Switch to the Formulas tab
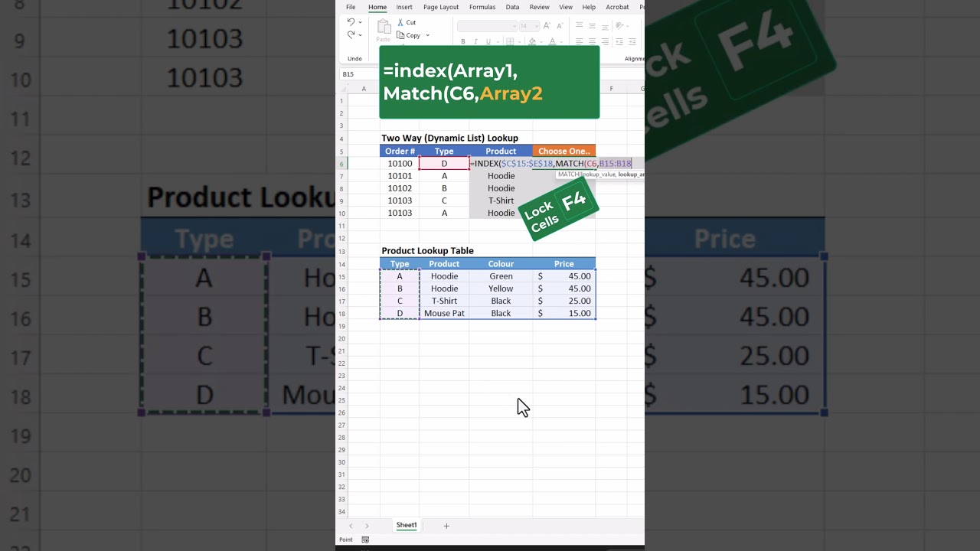 (482, 7)
